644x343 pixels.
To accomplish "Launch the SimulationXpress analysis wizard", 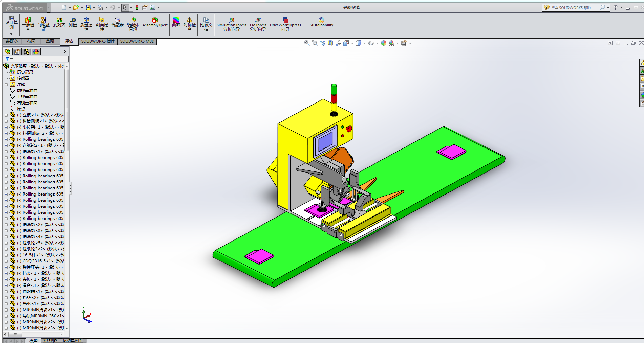I will point(232,24).
